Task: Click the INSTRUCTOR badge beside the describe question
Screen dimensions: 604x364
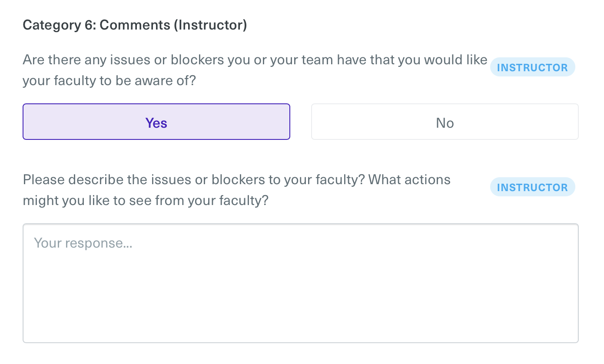Action: coord(532,188)
